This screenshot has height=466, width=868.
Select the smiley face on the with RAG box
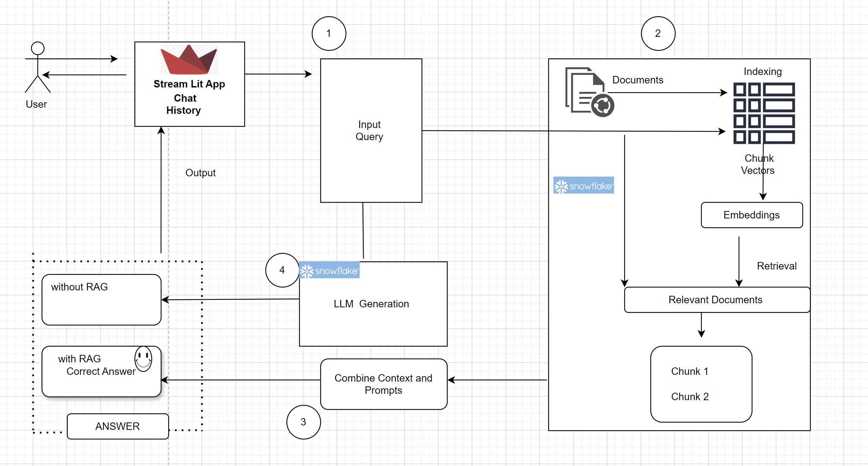(143, 359)
